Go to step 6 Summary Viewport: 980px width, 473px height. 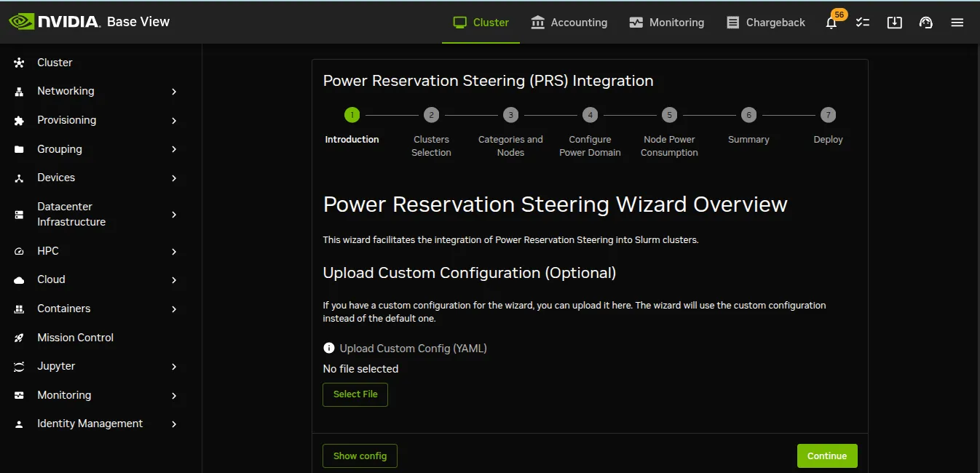748,126
